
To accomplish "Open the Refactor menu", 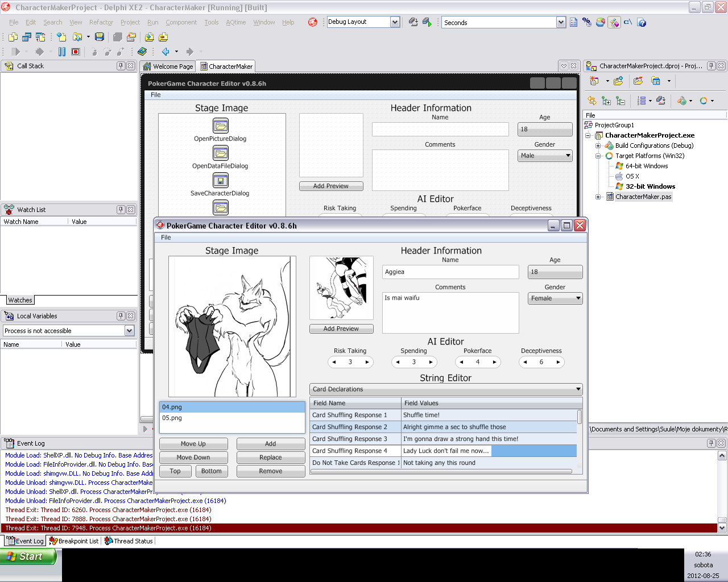I will 101,22.
